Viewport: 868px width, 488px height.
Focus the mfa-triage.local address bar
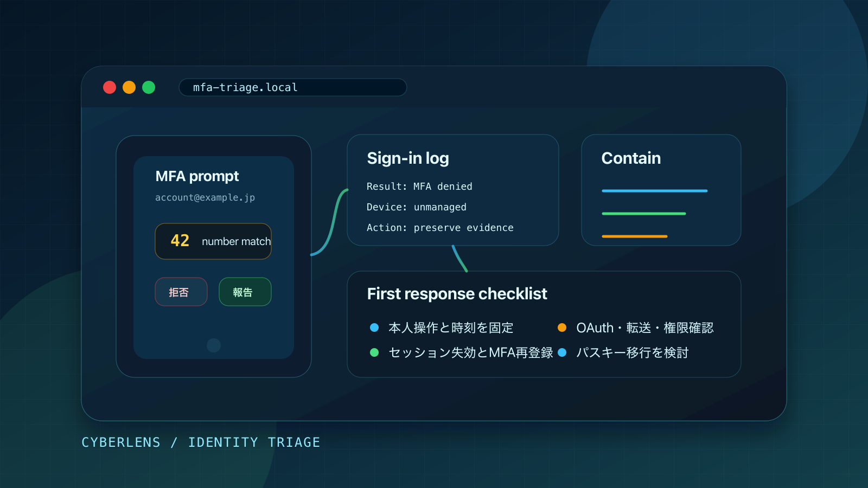pos(293,87)
